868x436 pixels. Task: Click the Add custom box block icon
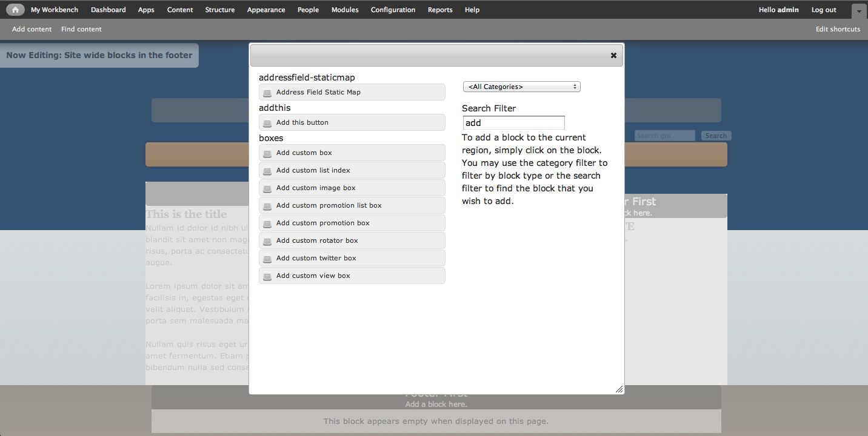pyautogui.click(x=267, y=153)
